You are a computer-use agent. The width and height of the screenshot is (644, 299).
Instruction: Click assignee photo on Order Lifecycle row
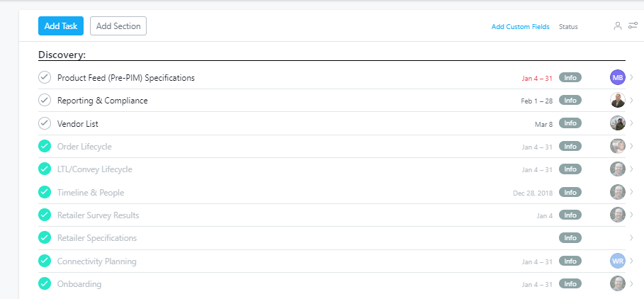pos(618,146)
